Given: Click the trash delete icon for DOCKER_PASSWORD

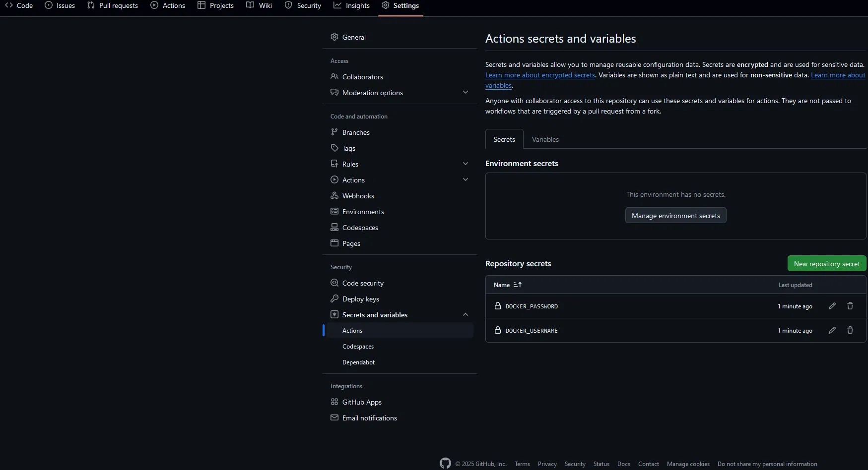Looking at the screenshot, I should 850,306.
